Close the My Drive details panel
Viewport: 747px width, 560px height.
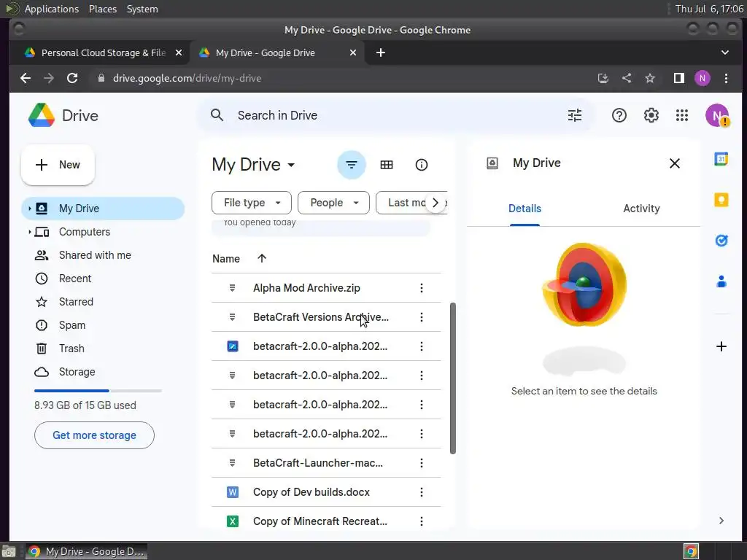click(674, 163)
